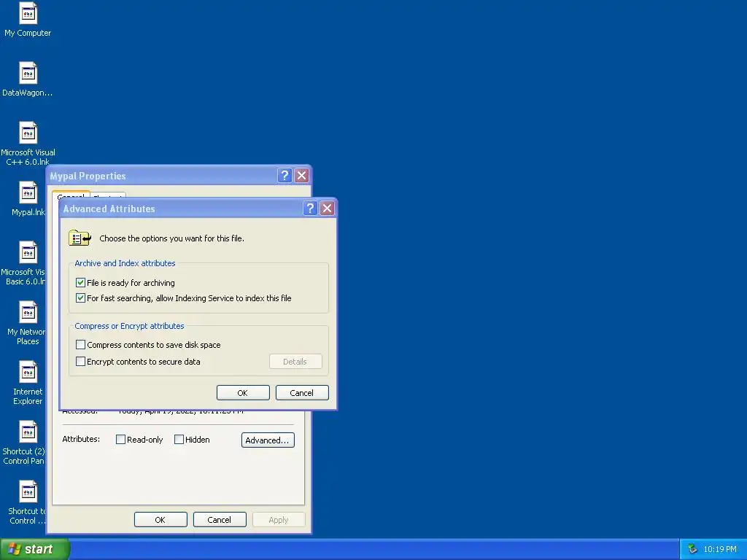The image size is (747, 560).
Task: Close the Advanced Attributes dialog
Action: (x=327, y=208)
